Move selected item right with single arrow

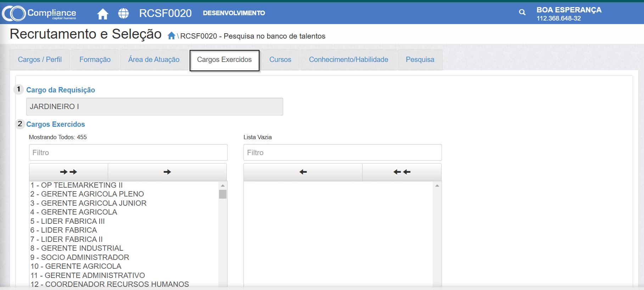click(167, 172)
